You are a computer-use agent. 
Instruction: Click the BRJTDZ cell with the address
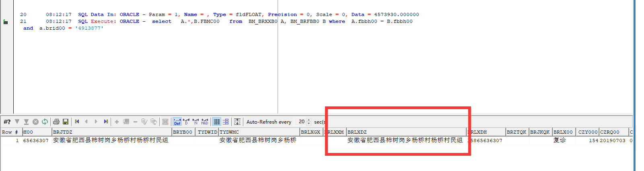(x=112, y=140)
